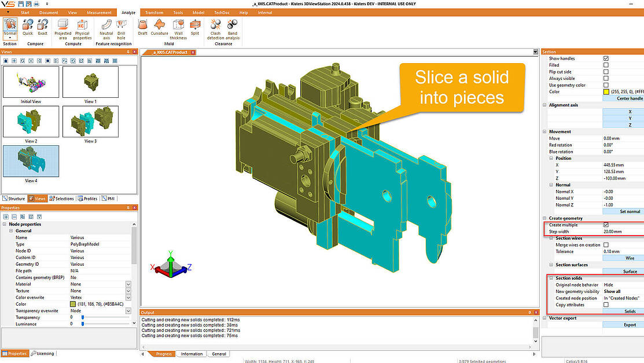Edit the Step width value field
This screenshot has width=644, height=363.
click(x=623, y=232)
